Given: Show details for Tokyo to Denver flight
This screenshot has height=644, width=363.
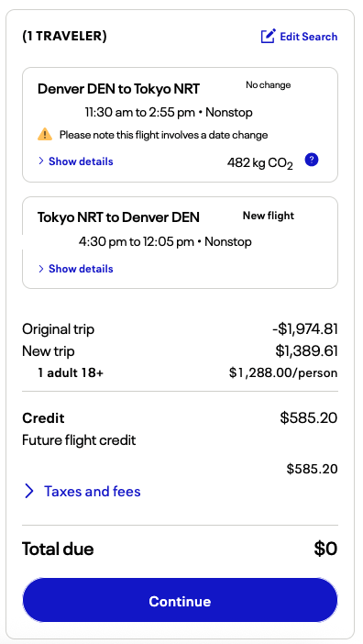Looking at the screenshot, I should click(x=81, y=269).
